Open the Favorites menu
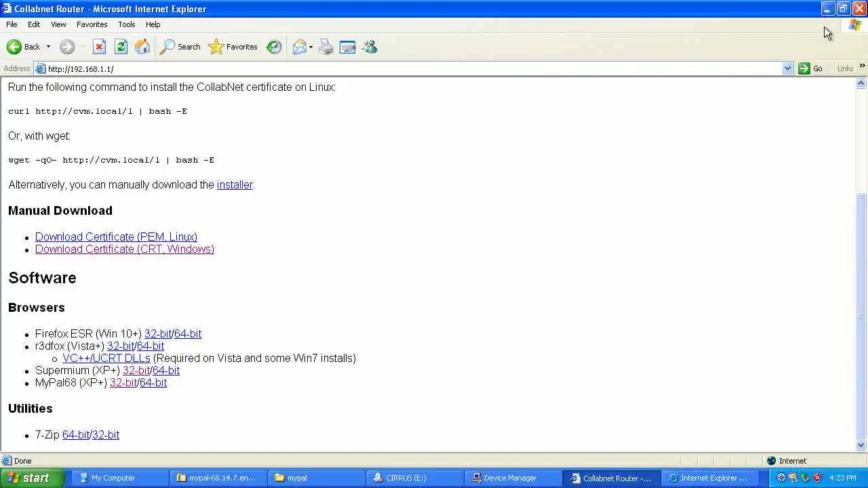The width and height of the screenshot is (868, 488). [92, 24]
